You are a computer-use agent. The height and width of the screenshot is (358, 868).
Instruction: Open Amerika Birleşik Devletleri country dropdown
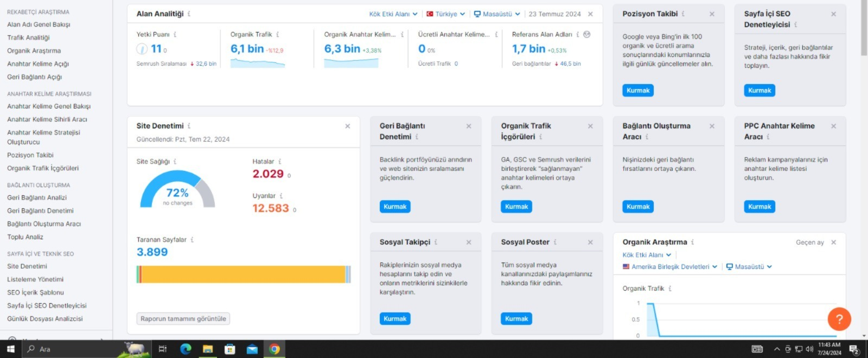click(670, 267)
